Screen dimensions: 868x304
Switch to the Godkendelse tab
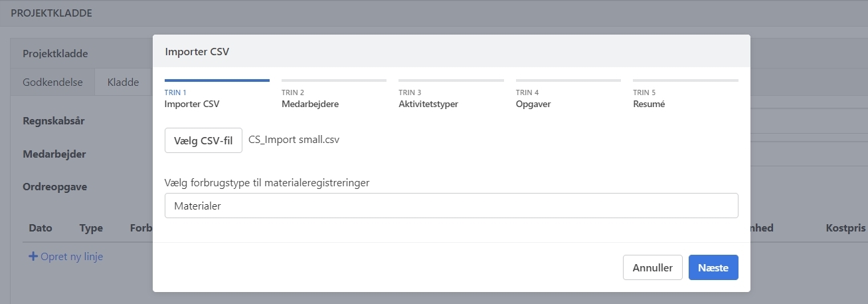click(x=52, y=82)
